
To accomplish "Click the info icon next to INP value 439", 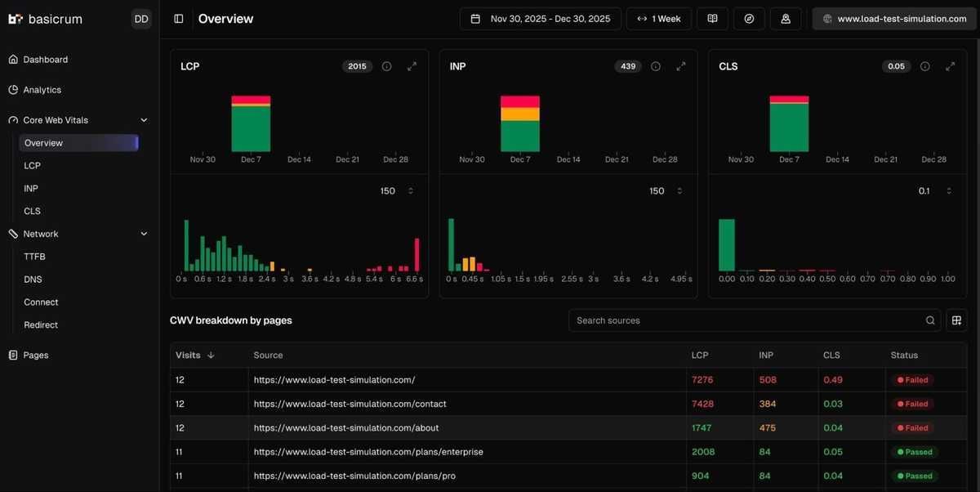I will click(x=656, y=65).
